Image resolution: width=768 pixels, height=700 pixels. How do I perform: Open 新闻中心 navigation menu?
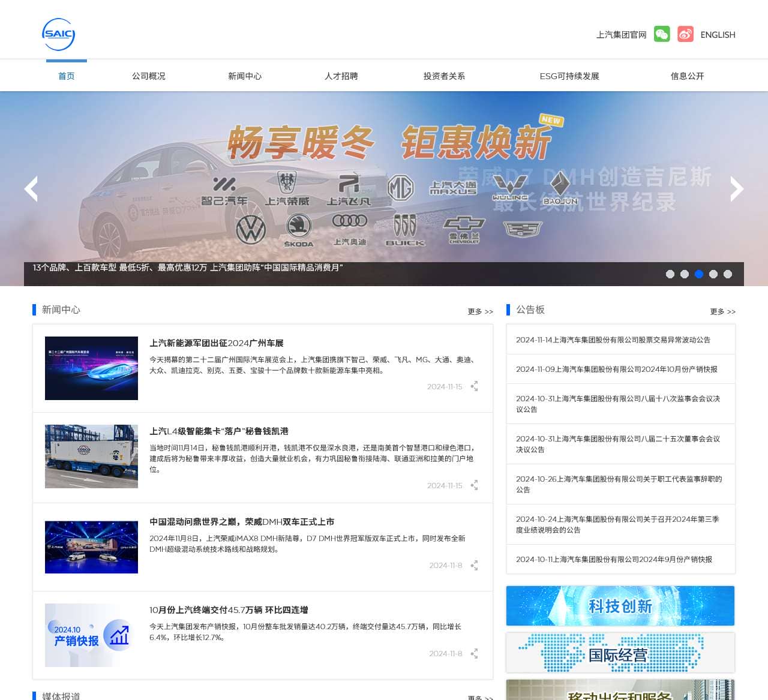[245, 76]
